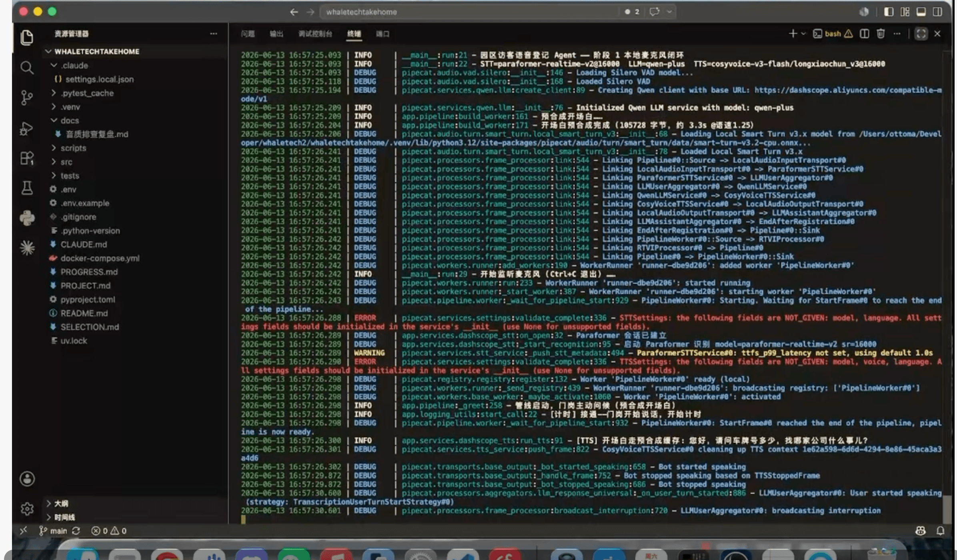Open the Extensions view
Viewport: 957px width, 560px height.
27,158
